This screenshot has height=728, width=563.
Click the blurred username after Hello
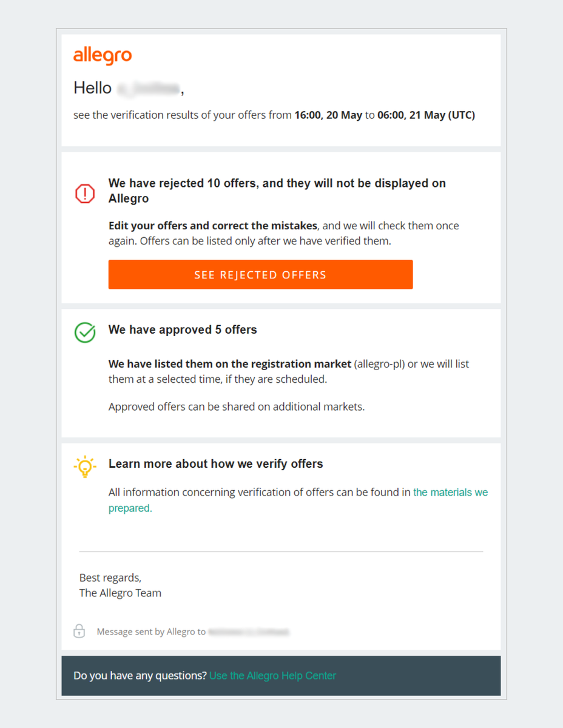click(x=149, y=89)
